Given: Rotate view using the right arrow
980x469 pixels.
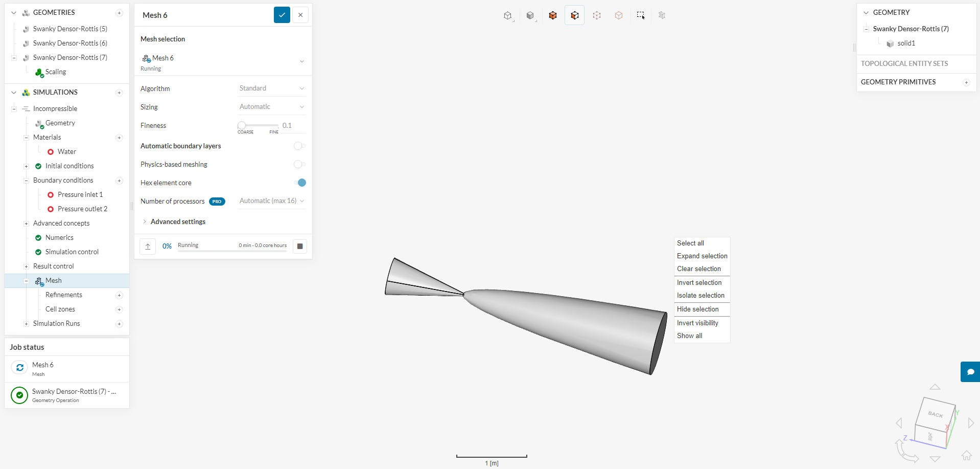Looking at the screenshot, I should click(x=971, y=423).
